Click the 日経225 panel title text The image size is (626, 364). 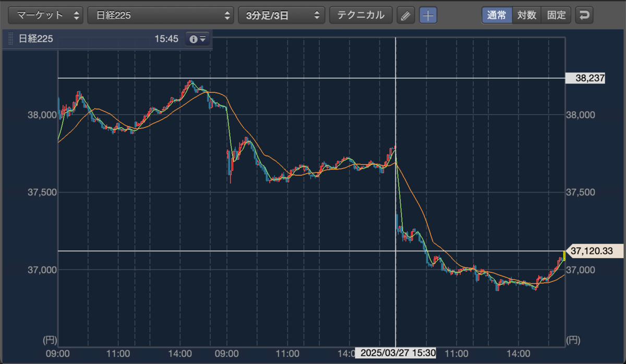click(x=35, y=39)
